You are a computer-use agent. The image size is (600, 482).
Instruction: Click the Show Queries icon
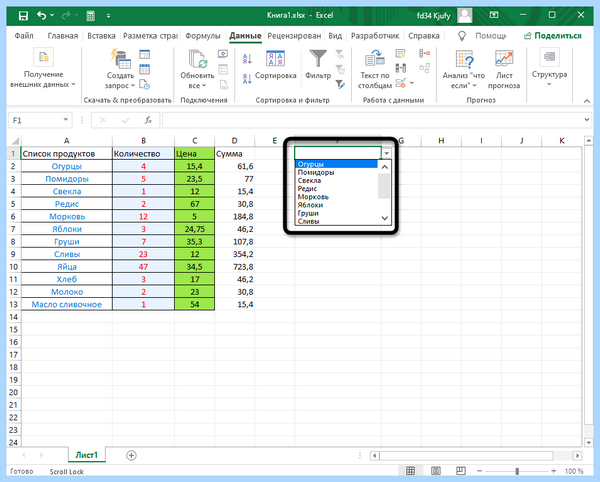pos(145,54)
